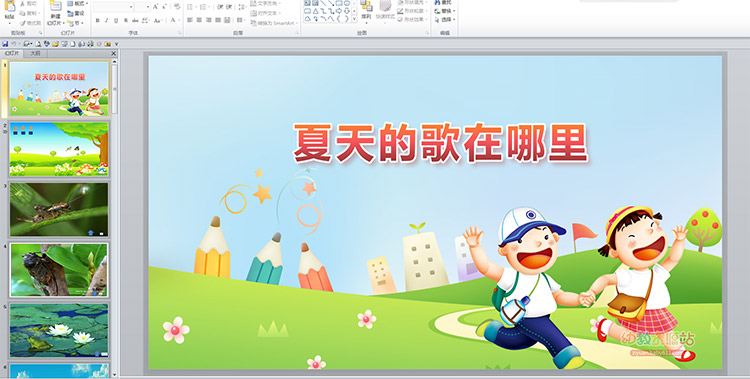This screenshot has width=750, height=379.
Task: Open the font name combo box
Action: click(113, 7)
